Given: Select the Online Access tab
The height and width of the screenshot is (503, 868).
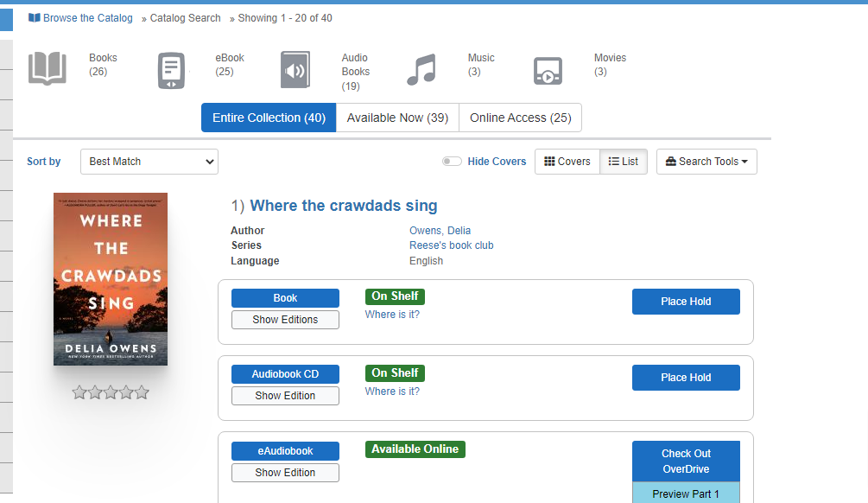Looking at the screenshot, I should [x=520, y=118].
